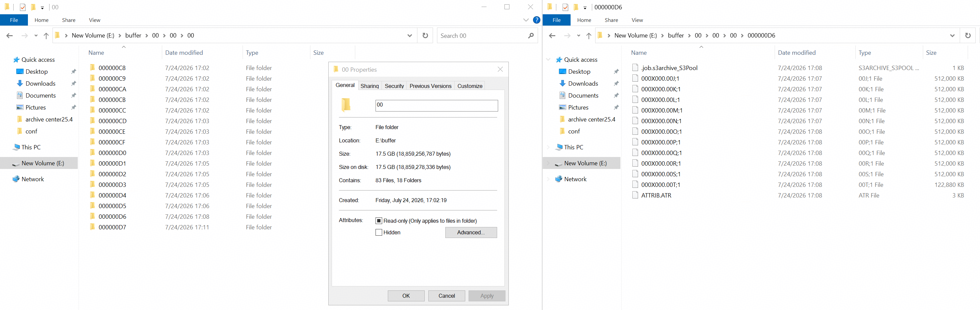Screen dimensions: 980x310
Task: Click Cancel in Properties dialog
Action: [447, 296]
